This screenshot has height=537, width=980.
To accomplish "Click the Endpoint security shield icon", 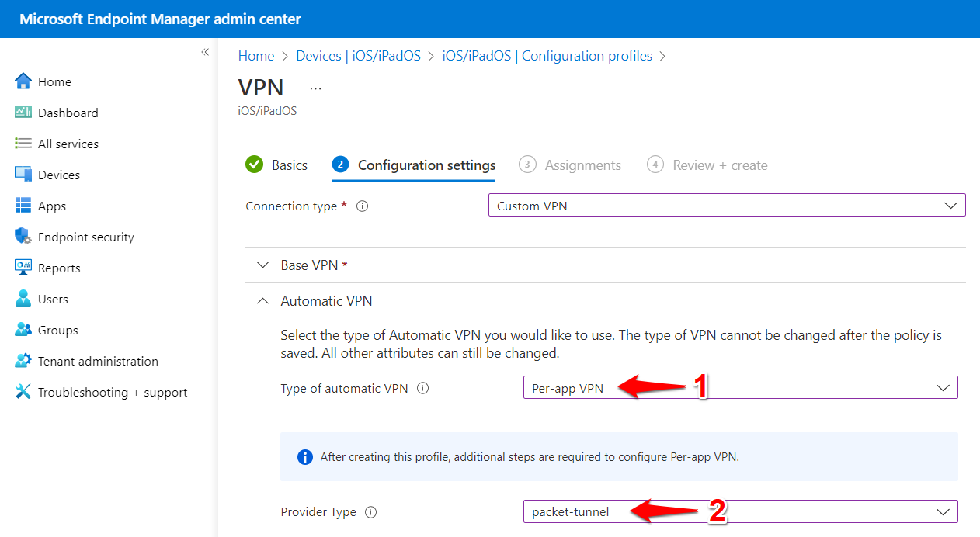I will click(23, 237).
